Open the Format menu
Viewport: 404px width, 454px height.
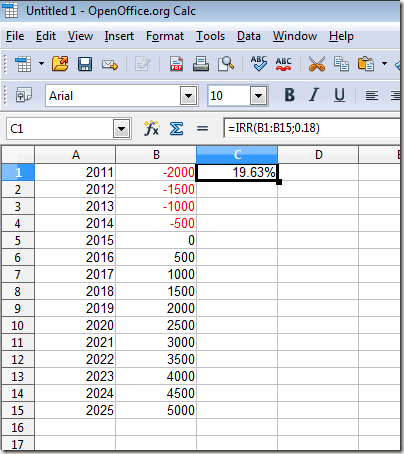point(165,36)
